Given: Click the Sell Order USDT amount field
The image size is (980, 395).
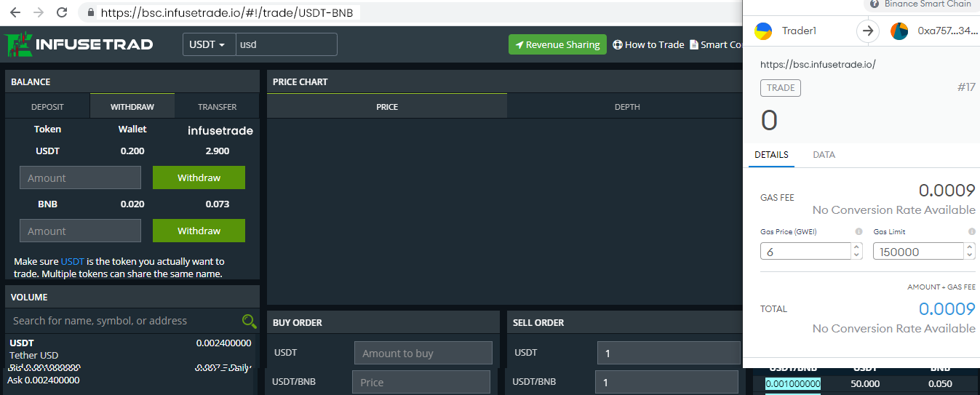Looking at the screenshot, I should click(x=669, y=353).
